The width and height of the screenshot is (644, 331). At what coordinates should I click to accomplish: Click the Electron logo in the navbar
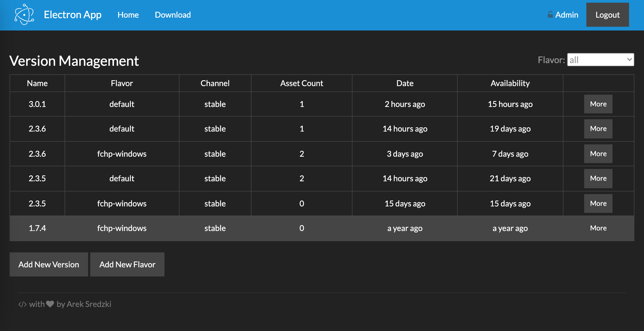pos(24,15)
